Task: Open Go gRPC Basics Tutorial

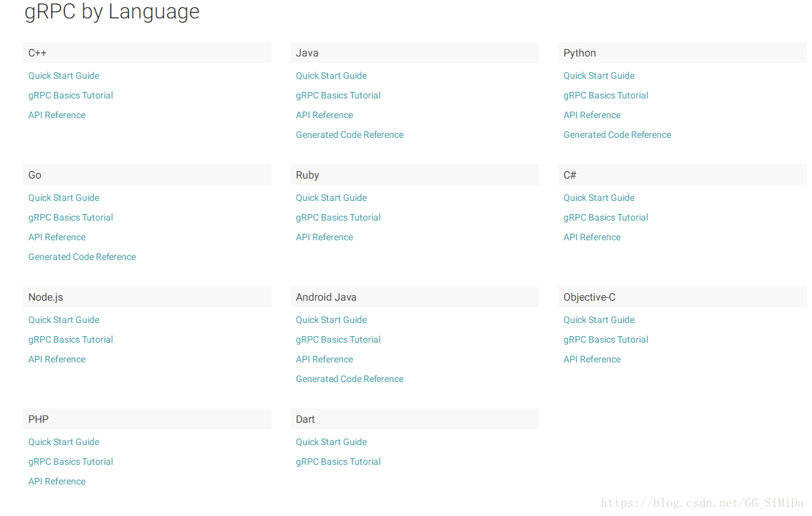Action: click(71, 217)
